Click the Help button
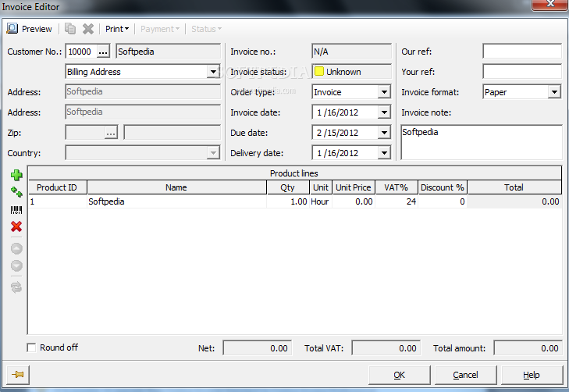The width and height of the screenshot is (569, 392). click(x=532, y=375)
